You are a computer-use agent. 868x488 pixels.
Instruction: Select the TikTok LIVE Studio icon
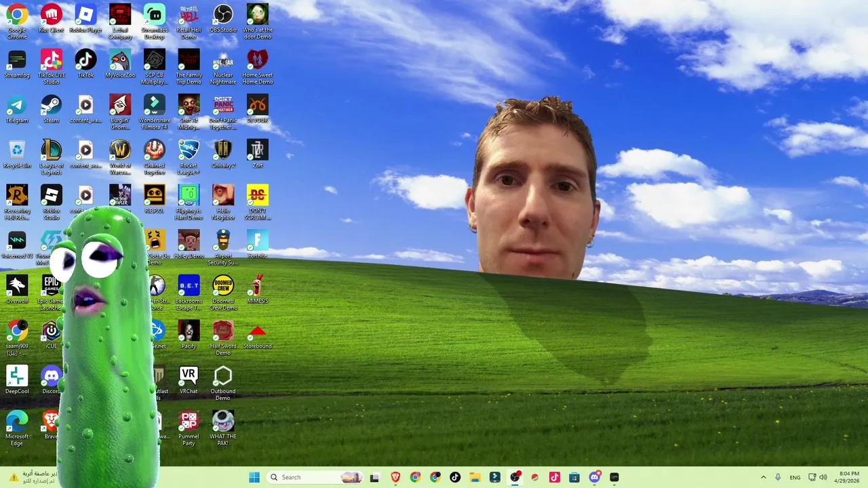[52, 67]
